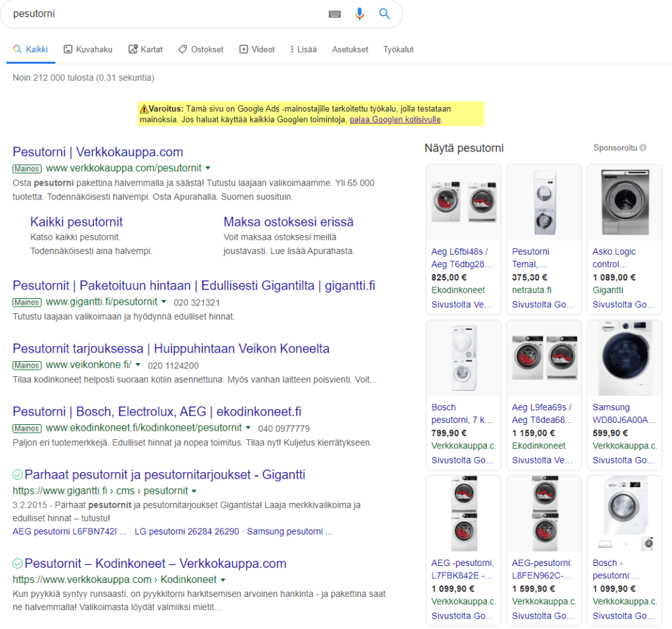
Task: Click Bosch pesutorni 7 k product image
Action: [x=463, y=358]
